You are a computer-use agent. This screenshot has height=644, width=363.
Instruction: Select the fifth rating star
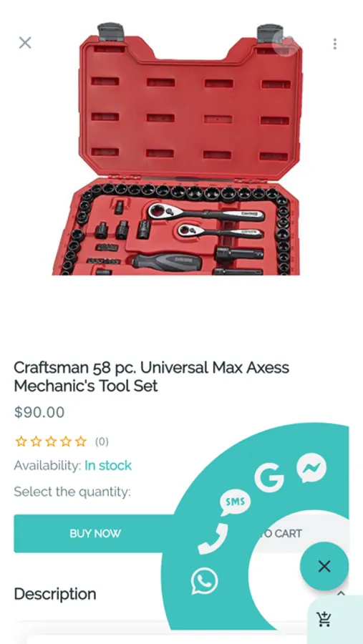click(81, 441)
